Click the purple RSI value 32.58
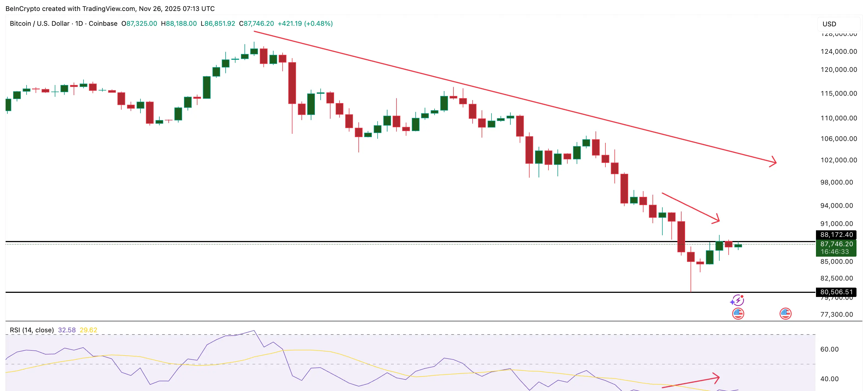 67,330
